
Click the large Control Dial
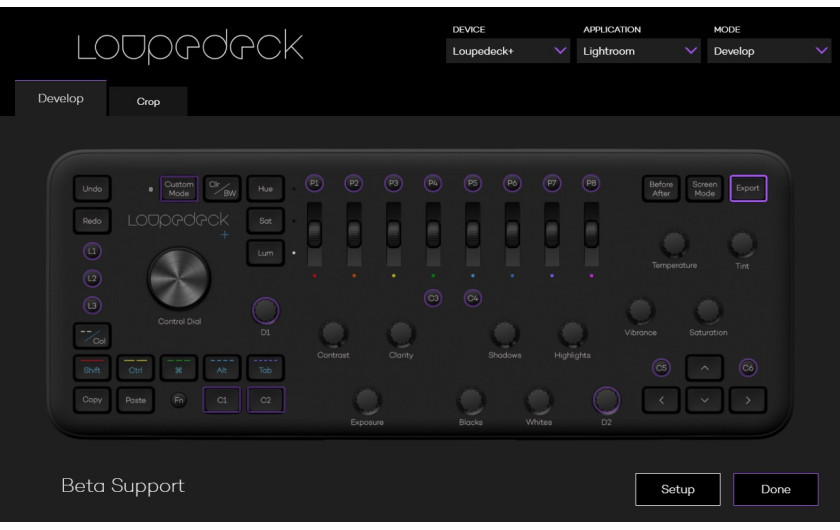tap(179, 278)
